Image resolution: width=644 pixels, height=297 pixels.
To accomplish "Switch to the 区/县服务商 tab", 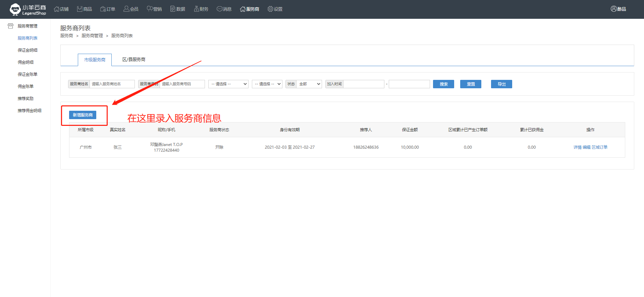I will [x=134, y=59].
